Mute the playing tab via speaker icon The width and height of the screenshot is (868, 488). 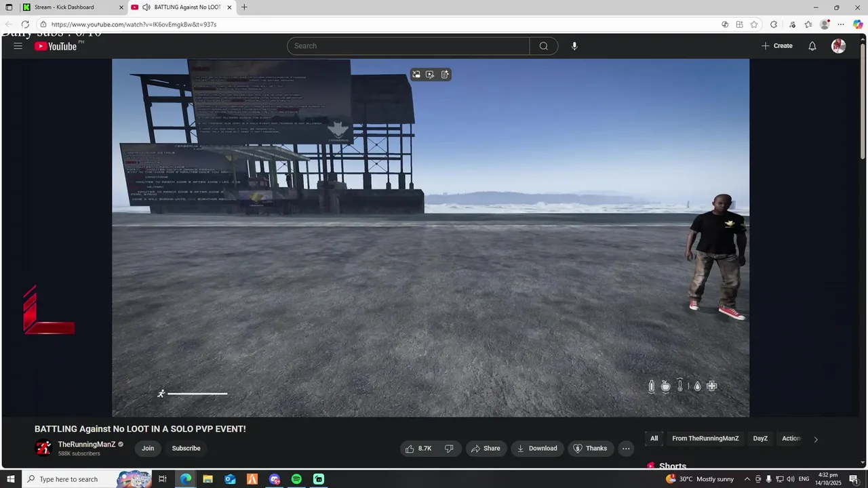tap(146, 7)
